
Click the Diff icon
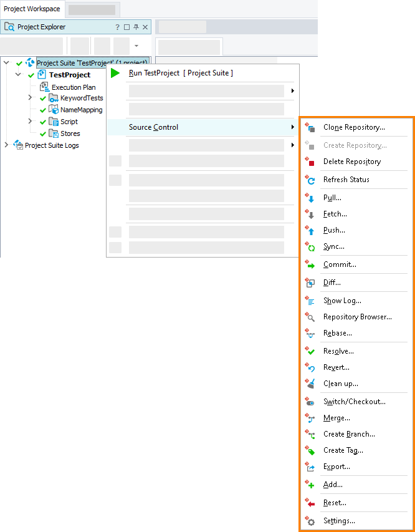310,283
